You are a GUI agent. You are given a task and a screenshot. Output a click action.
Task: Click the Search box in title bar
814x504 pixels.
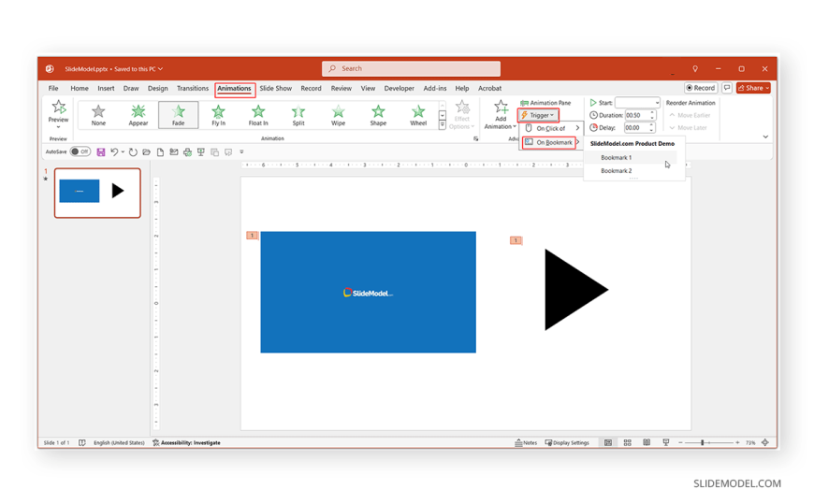click(x=411, y=68)
